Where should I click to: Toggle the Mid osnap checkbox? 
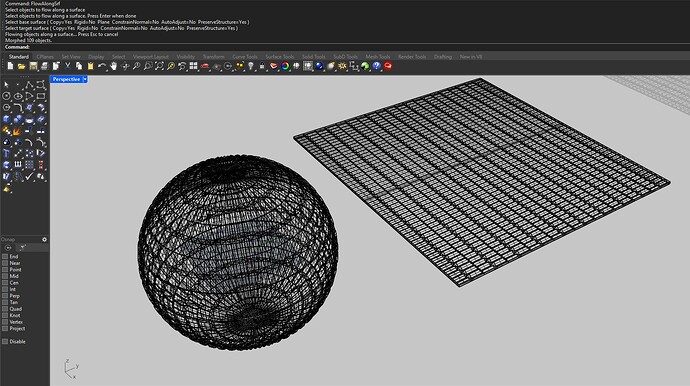tap(5, 276)
